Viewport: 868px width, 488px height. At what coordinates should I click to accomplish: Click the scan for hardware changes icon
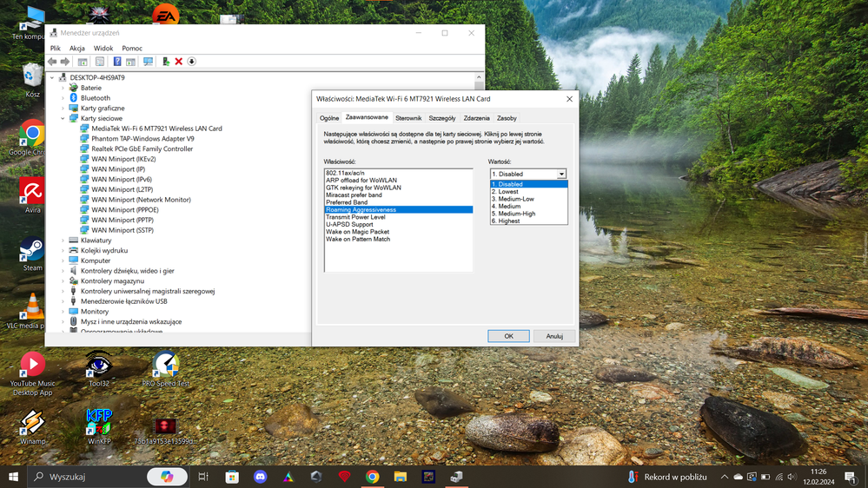pyautogui.click(x=148, y=62)
